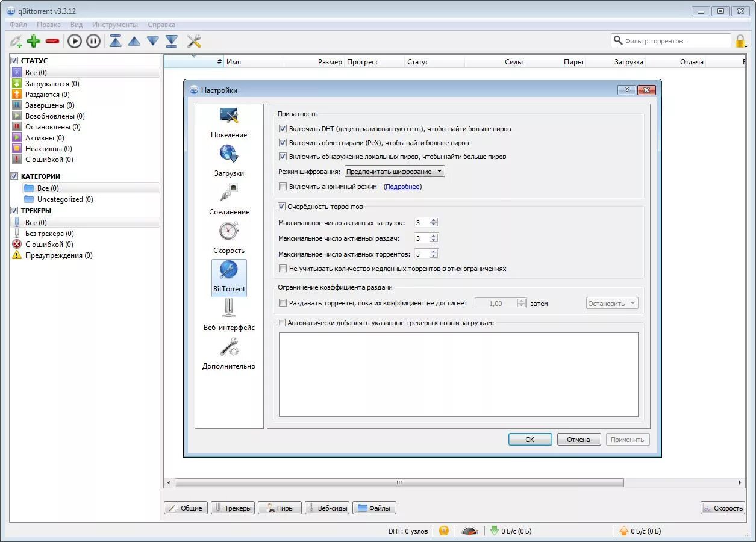756x542 pixels.
Task: Select BitTorrent settings section
Action: 229,277
